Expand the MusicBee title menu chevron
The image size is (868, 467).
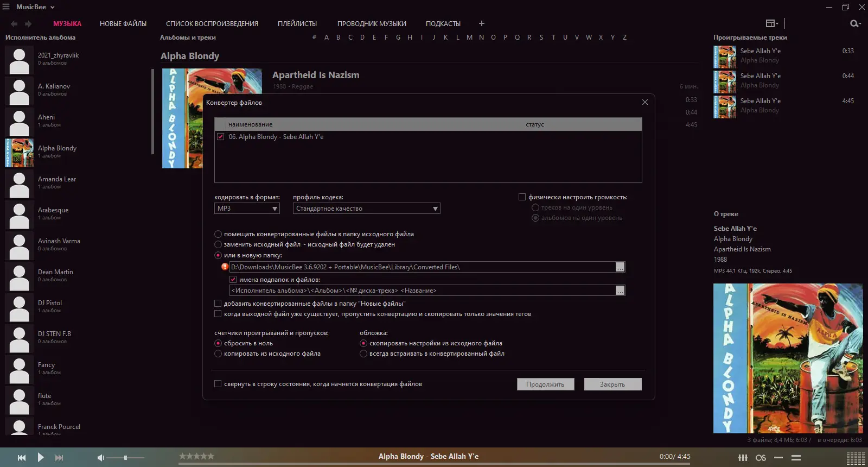click(x=53, y=8)
